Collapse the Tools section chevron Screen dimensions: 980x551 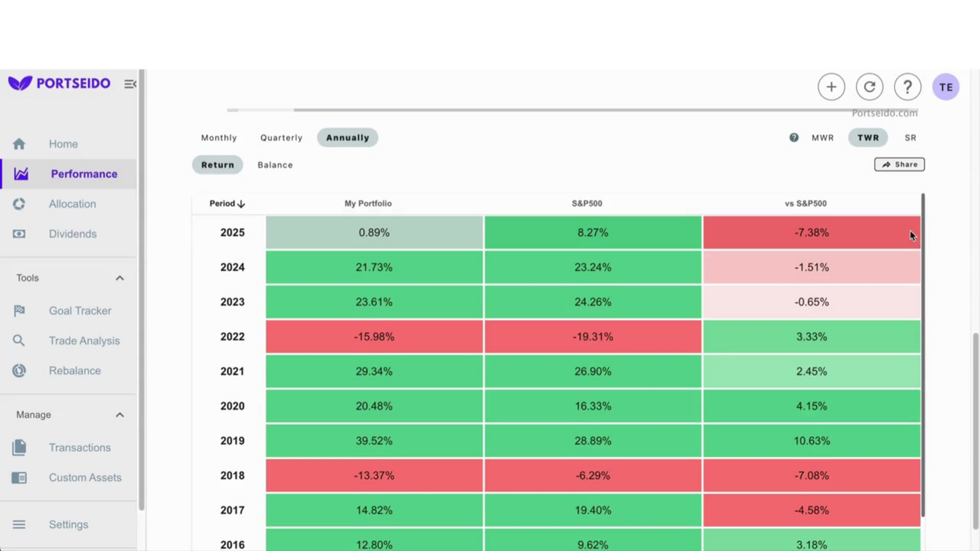point(120,278)
